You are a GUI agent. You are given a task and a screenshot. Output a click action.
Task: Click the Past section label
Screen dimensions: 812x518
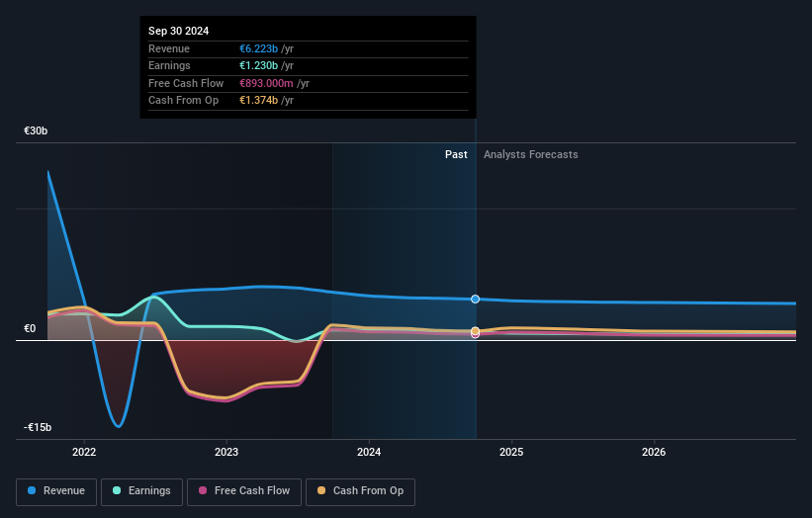click(456, 154)
